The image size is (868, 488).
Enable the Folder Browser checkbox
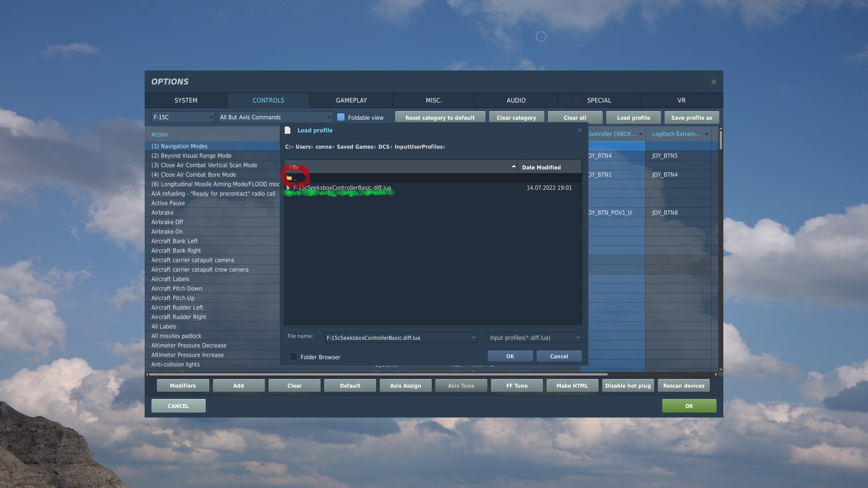[293, 357]
